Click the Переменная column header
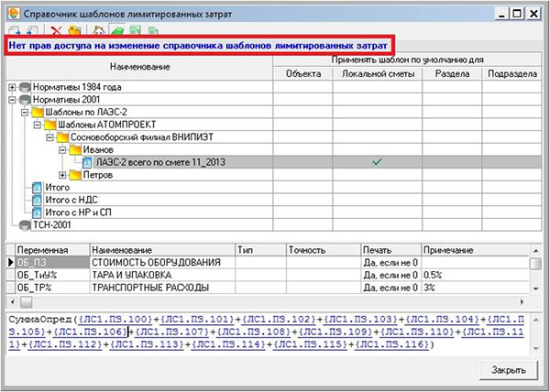 tap(43, 248)
